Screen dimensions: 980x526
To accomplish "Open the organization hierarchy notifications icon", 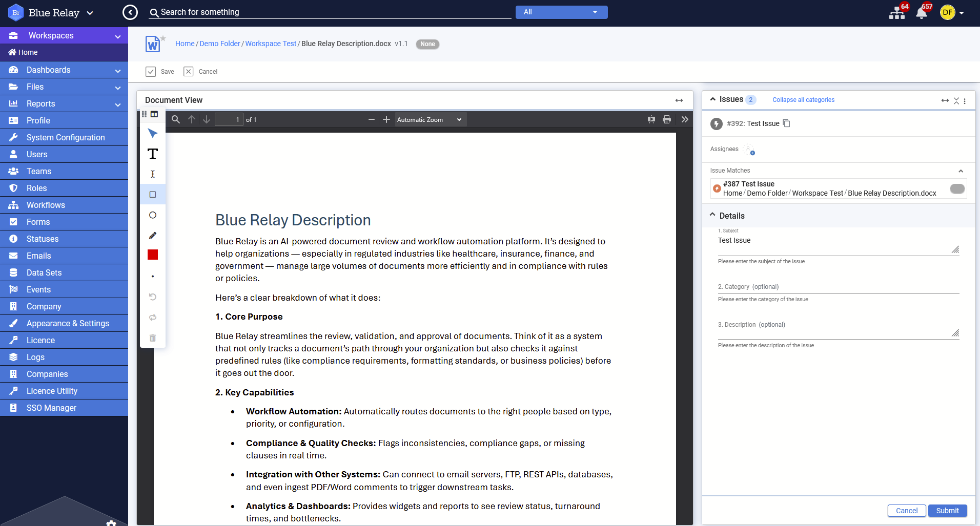I will click(897, 12).
